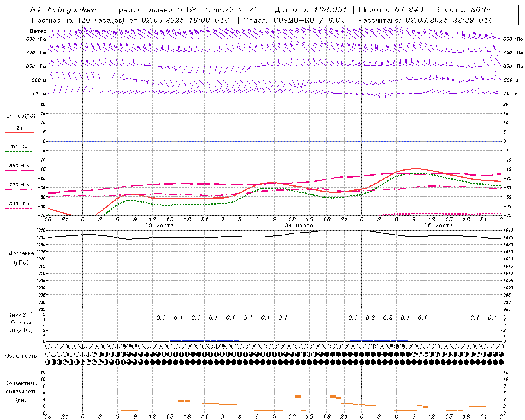Viewport: 525px width, 420px height.
Task: Click the Td 2м legend label
Action: pyautogui.click(x=19, y=147)
